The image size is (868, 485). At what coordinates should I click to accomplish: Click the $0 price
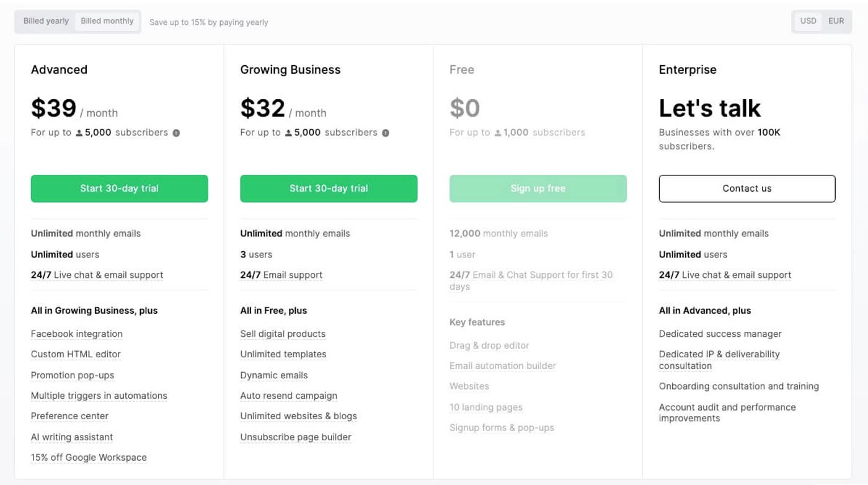[x=465, y=109]
